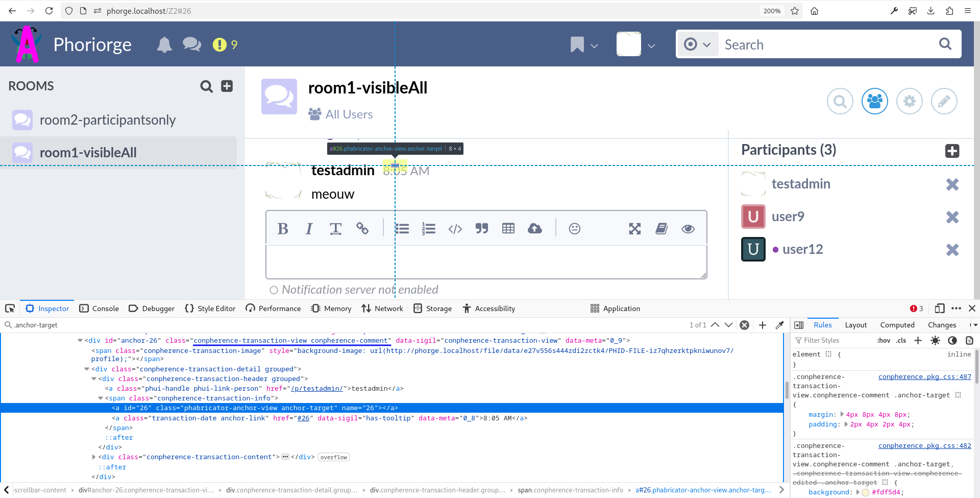Open the search scope dropdown
Screen dimensions: 980x498
click(697, 44)
